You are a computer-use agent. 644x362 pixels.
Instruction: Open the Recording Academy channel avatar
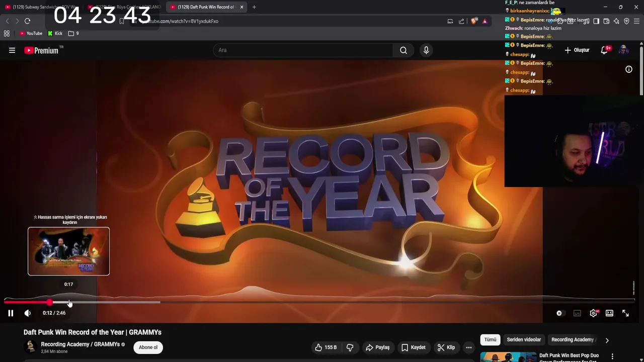(x=31, y=347)
